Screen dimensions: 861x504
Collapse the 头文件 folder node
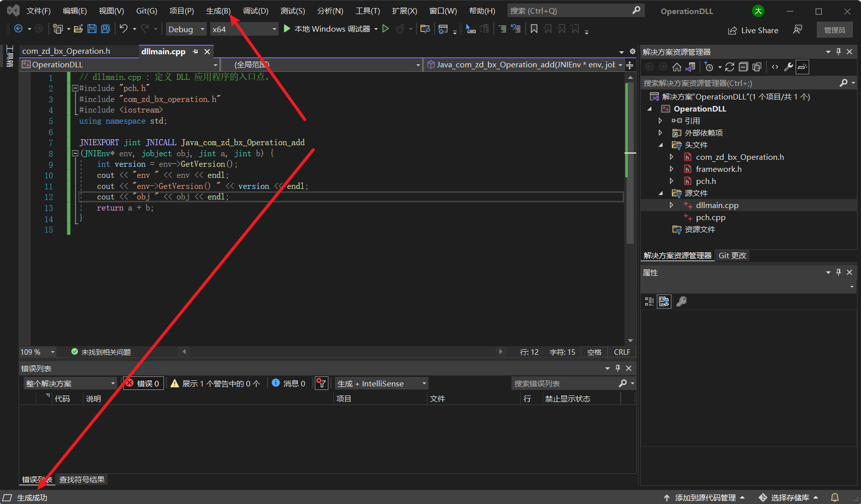660,145
